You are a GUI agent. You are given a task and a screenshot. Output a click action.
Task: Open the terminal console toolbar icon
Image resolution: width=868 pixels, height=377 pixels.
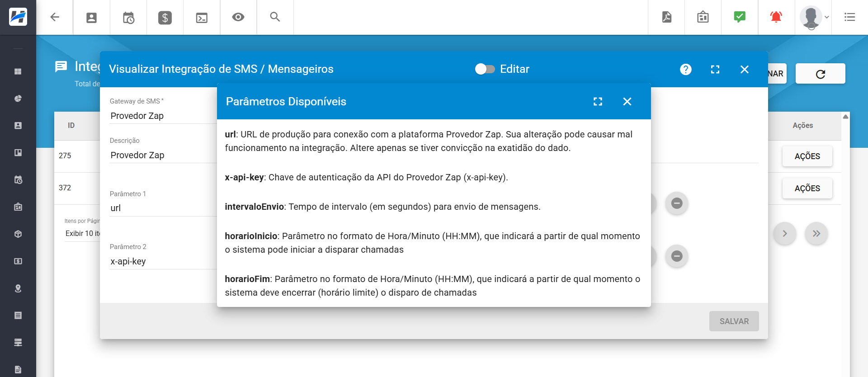point(202,18)
